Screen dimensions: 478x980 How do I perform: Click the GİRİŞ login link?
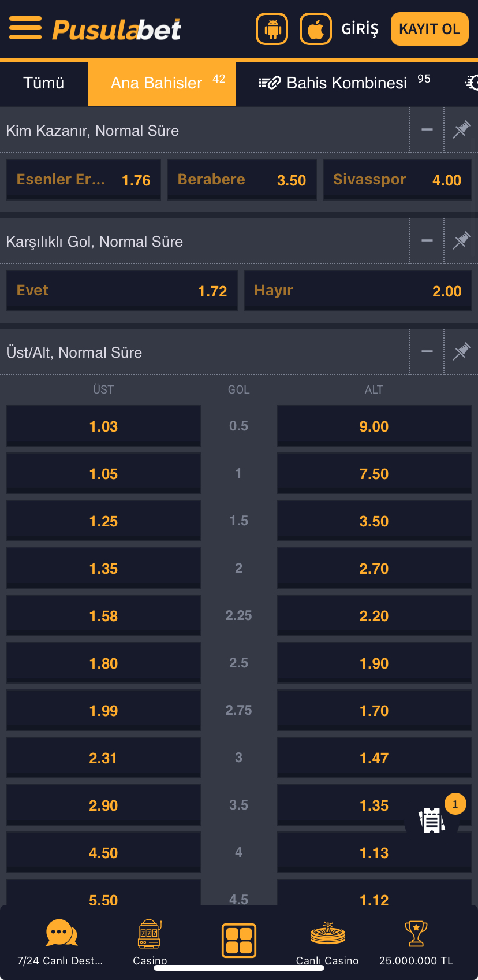pos(360,29)
